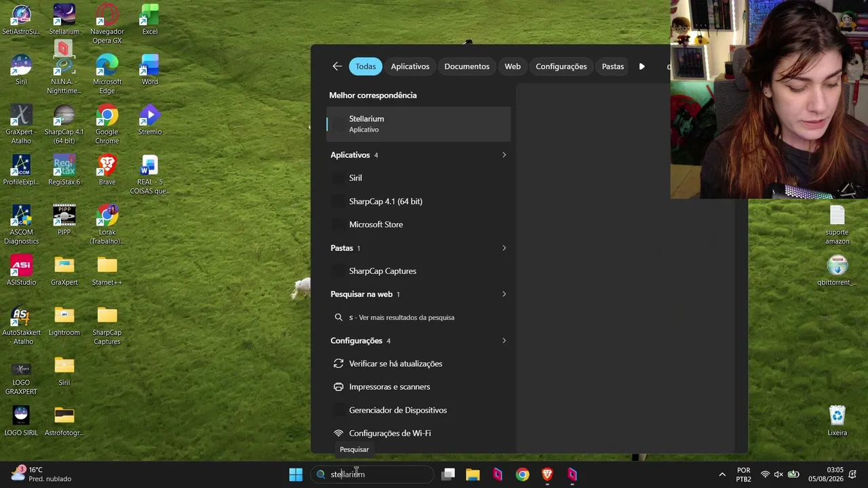Select the ASCOM ProfileExplorer desktop icon
This screenshot has height=488, width=868.
click(21, 170)
